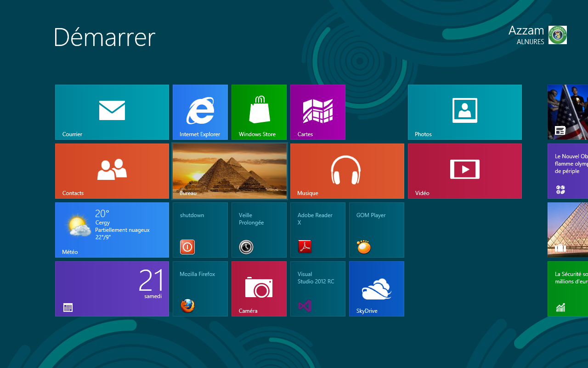Click the 'Caméra' tile label
Screen dimensions: 588x368
(248, 311)
